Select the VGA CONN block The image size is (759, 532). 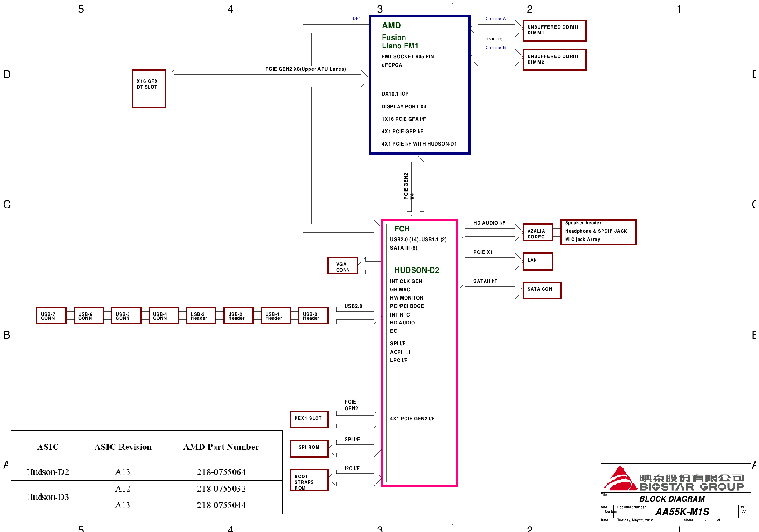pos(342,266)
